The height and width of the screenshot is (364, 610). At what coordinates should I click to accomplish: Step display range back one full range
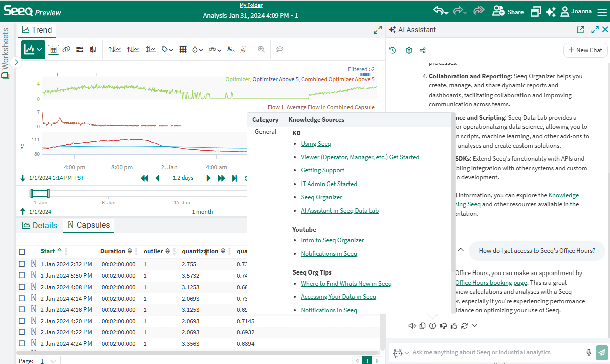[145, 178]
